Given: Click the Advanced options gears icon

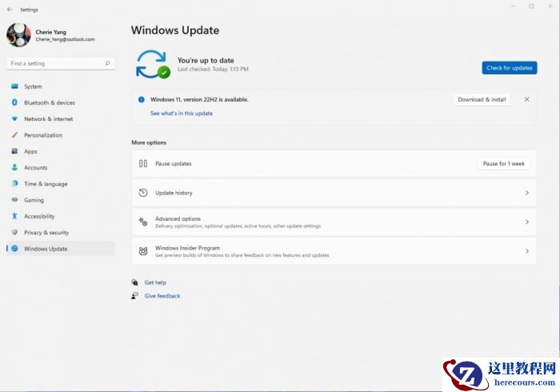Looking at the screenshot, I should point(143,222).
